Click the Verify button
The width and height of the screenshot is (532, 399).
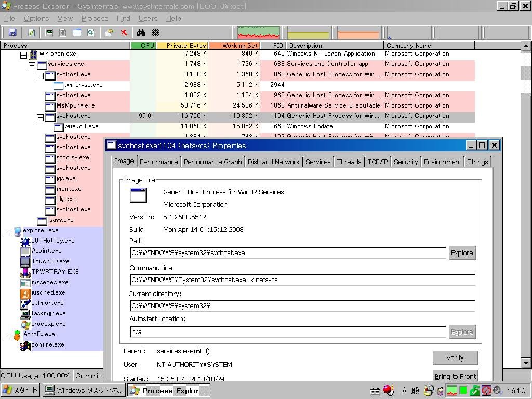[x=455, y=357]
